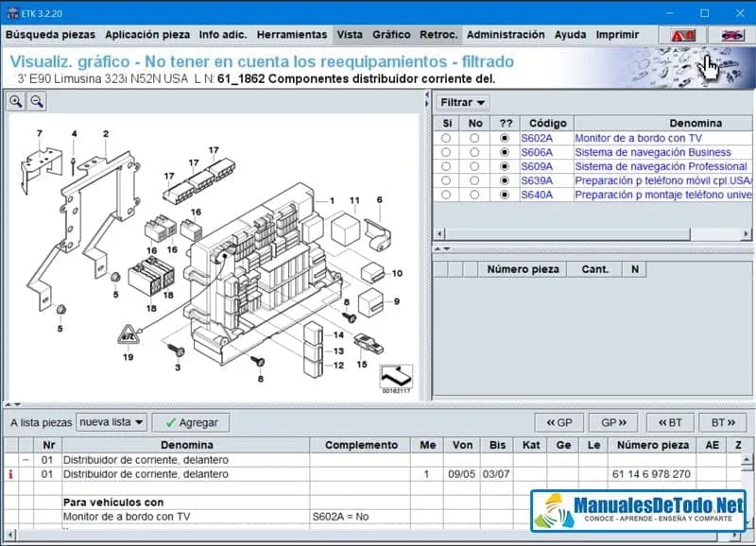Go to previous main group «GP
The image size is (756, 546).
click(558, 422)
